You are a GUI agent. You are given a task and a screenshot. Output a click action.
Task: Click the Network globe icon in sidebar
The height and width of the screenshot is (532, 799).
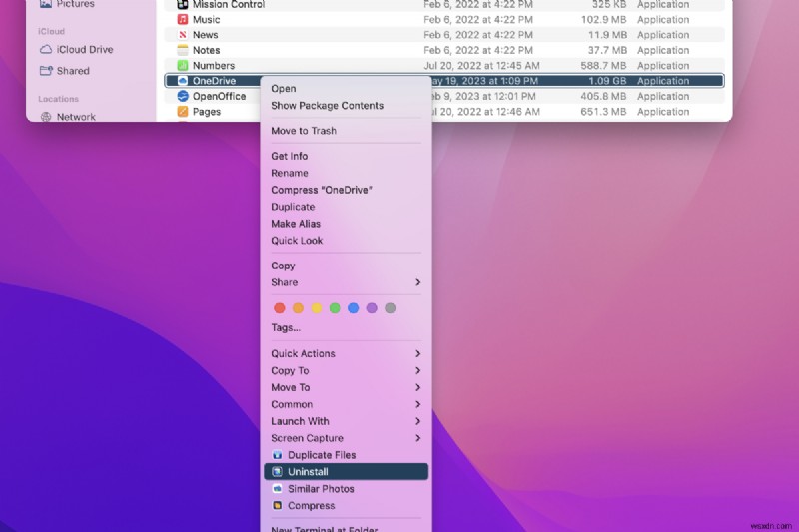pyautogui.click(x=46, y=117)
